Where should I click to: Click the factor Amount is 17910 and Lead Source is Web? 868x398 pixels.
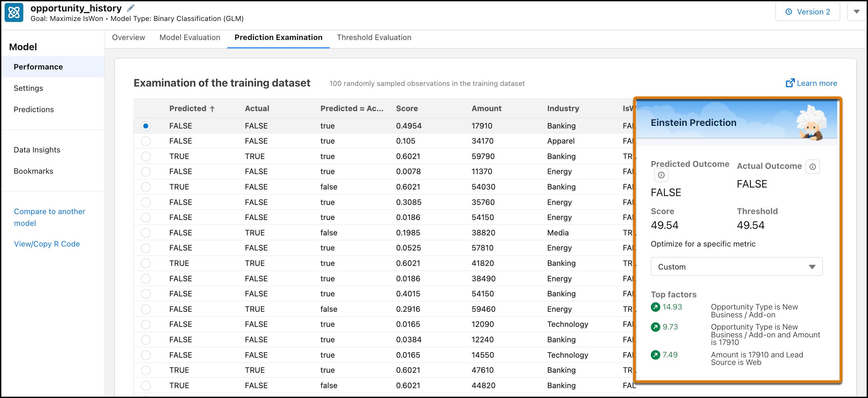click(x=757, y=359)
